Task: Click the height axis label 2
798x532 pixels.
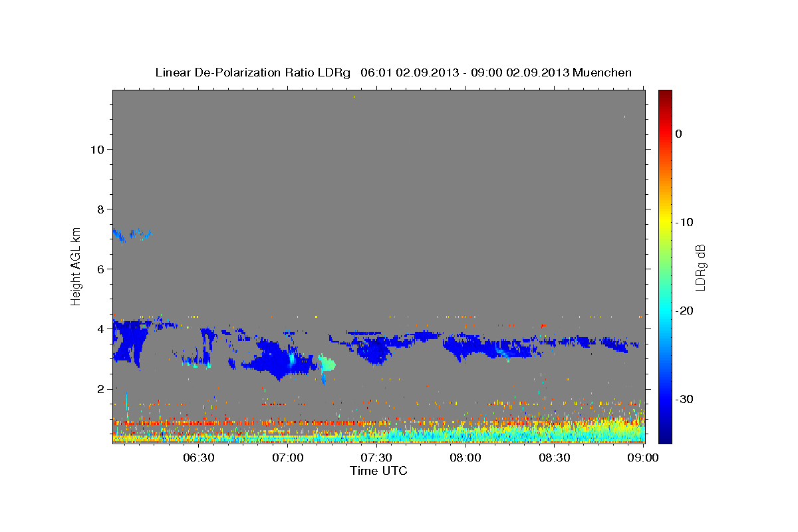Action: coord(100,388)
